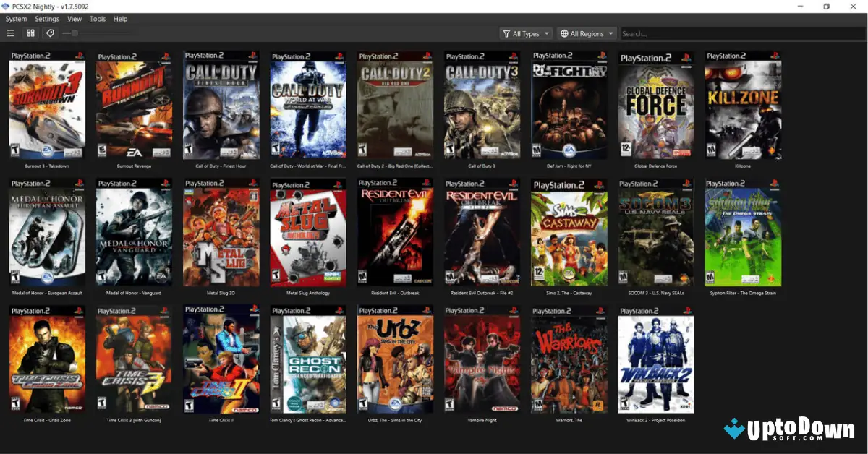Screen dimensions: 868x454
Task: Click the cover art display icon
Action: tap(49, 33)
